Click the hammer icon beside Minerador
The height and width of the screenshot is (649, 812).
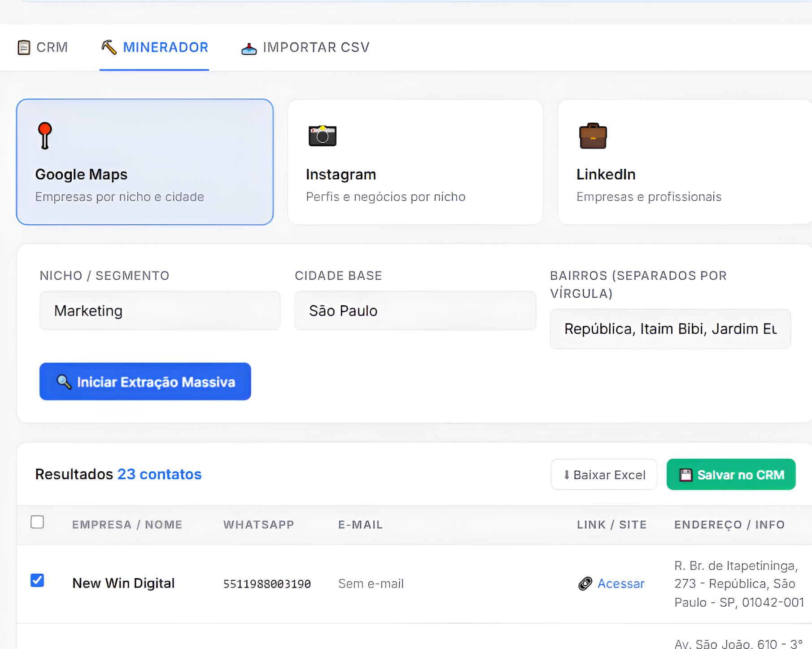(x=108, y=47)
